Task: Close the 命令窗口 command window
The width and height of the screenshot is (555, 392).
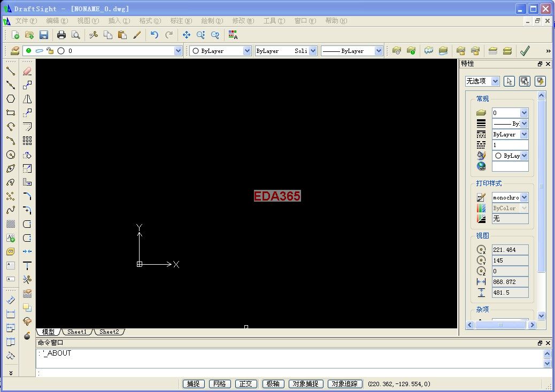Action: click(548, 343)
